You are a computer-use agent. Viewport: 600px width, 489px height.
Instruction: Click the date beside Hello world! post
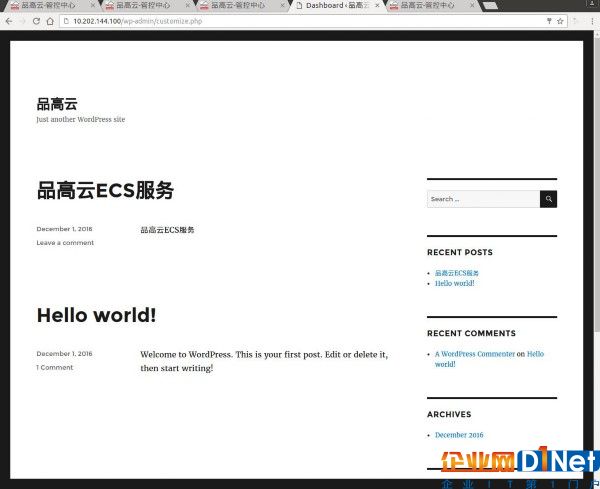click(64, 354)
